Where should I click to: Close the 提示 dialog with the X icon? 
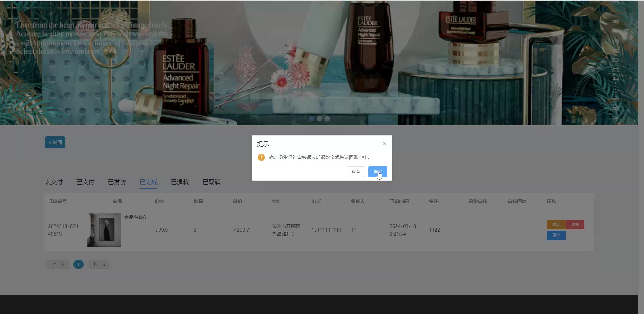pos(384,143)
